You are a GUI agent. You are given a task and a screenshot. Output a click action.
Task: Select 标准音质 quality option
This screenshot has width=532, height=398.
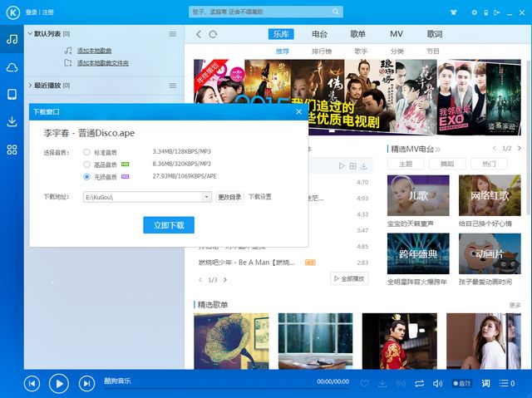pyautogui.click(x=87, y=152)
